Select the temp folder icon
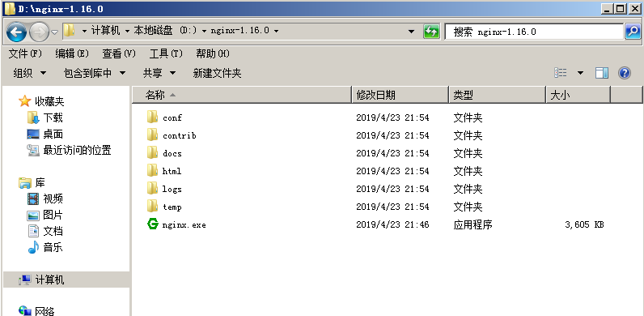This screenshot has width=644, height=316. (x=152, y=206)
